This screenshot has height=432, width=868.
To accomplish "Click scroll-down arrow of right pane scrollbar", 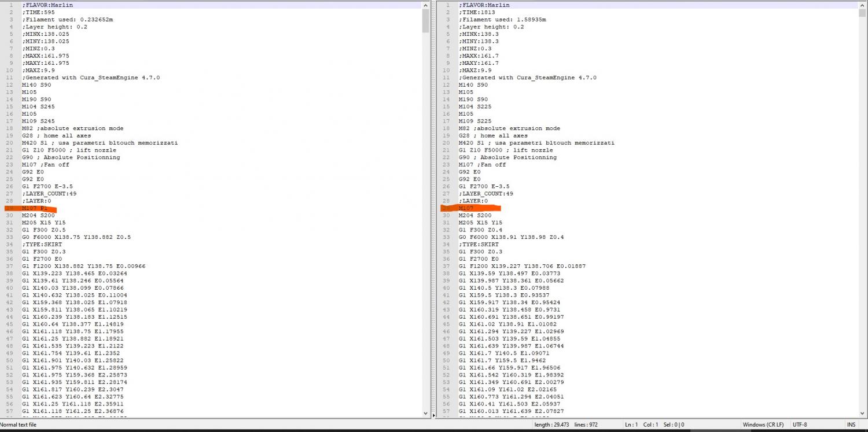I will coord(862,413).
